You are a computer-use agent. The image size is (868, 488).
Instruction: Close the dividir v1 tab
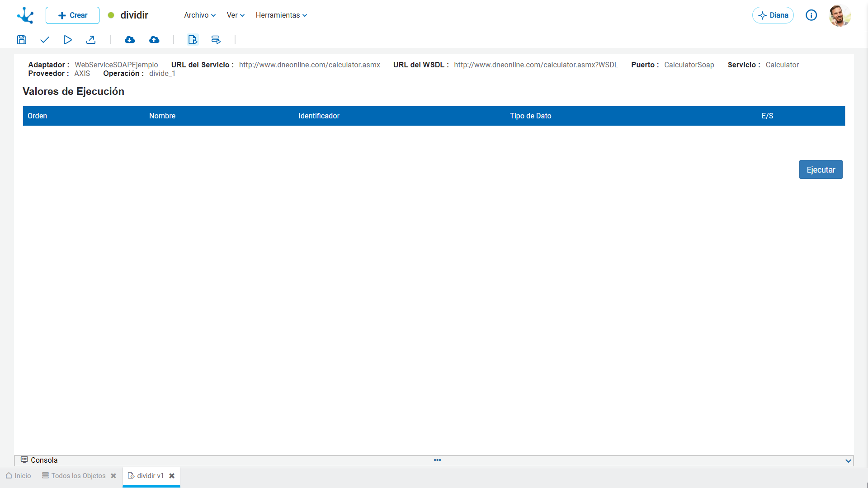172,476
